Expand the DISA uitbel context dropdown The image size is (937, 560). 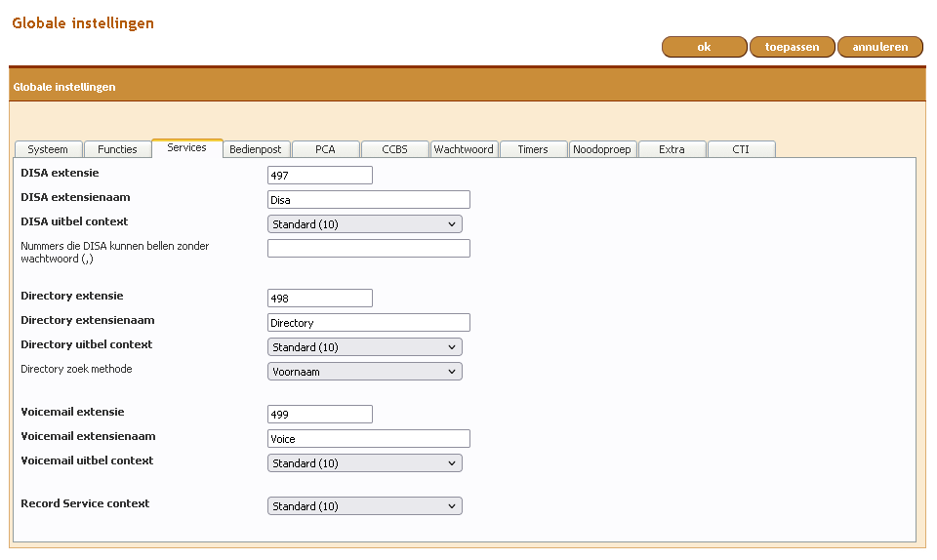pos(364,224)
